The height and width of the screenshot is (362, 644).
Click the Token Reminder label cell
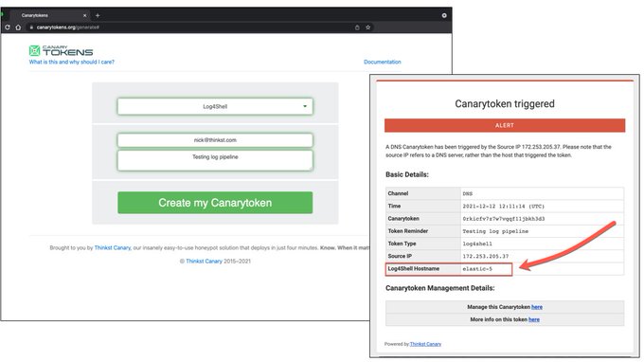coord(423,231)
